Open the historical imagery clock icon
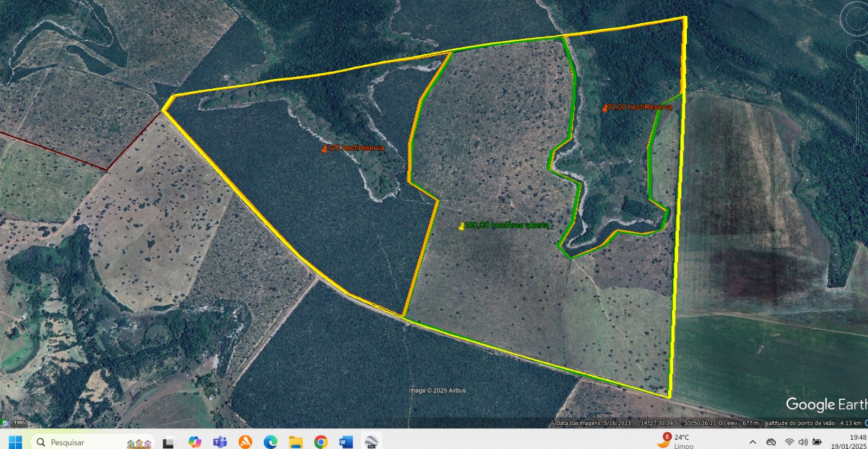 [4, 422]
